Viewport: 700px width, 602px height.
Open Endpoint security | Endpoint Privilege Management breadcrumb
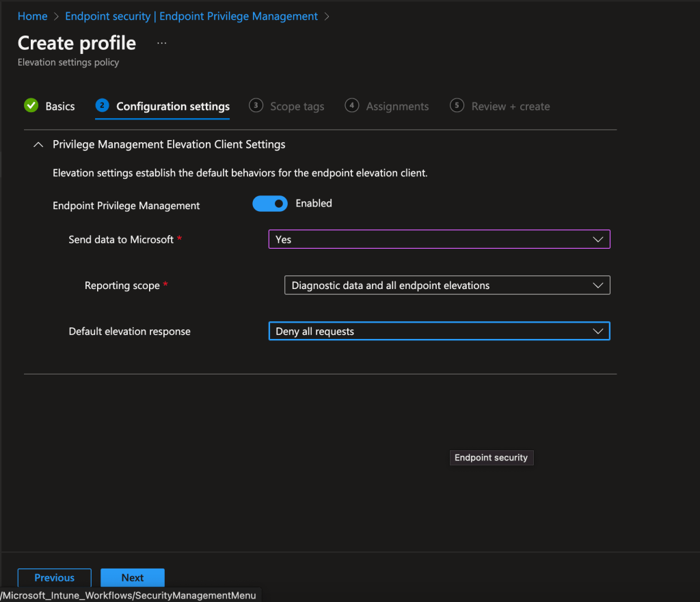point(191,16)
